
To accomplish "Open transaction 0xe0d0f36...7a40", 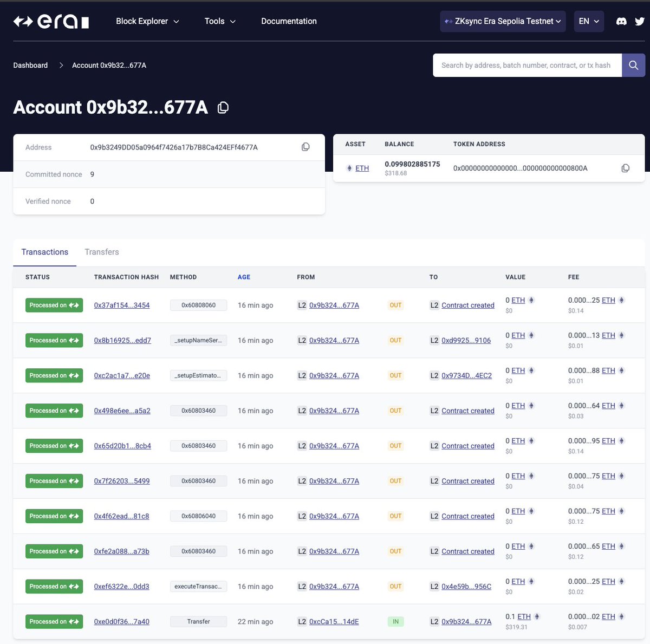I will (x=122, y=622).
